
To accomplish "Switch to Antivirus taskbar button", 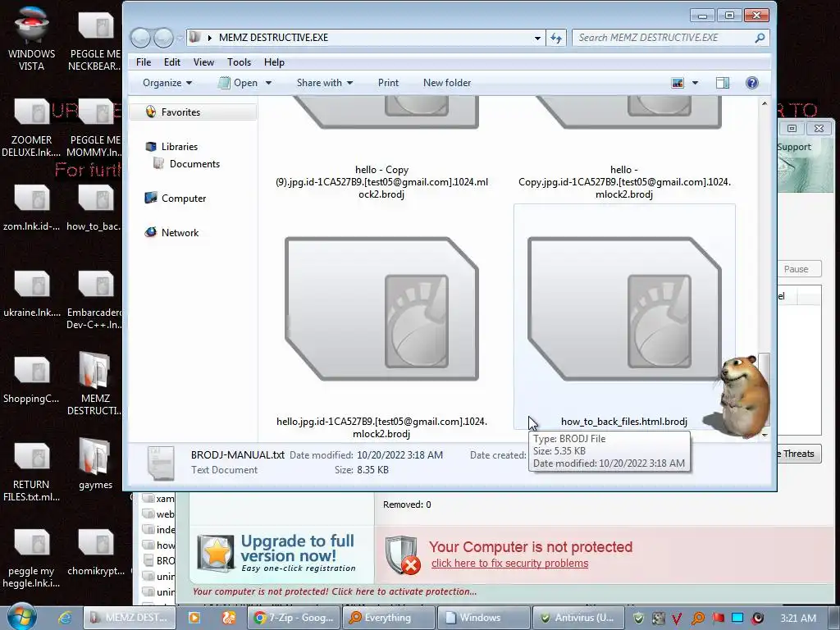I will 578,618.
